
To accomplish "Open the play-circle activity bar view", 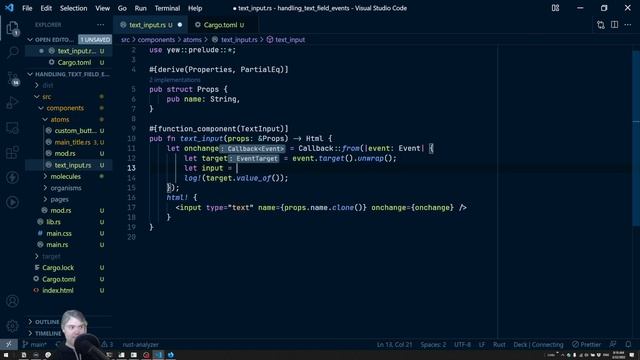I will point(12,202).
